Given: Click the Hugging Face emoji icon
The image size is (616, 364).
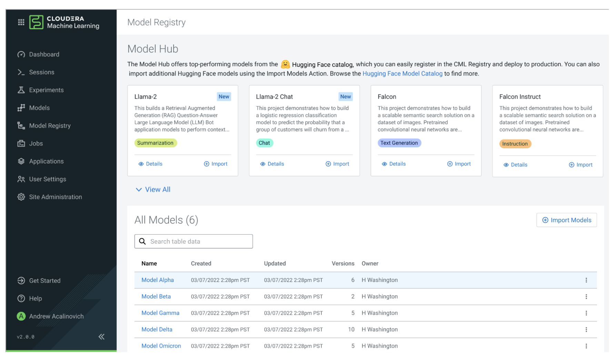Looking at the screenshot, I should point(285,64).
